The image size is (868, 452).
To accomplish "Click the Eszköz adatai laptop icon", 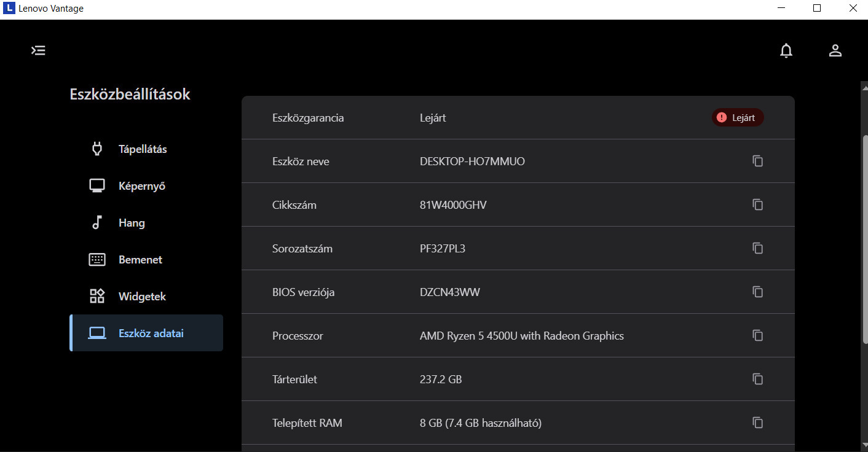I will [97, 333].
